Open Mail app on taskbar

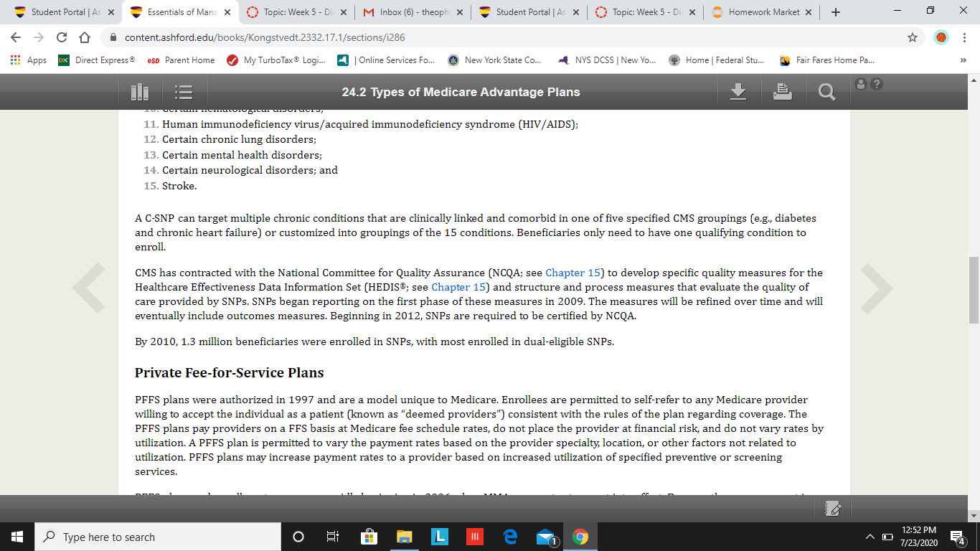[x=546, y=537]
